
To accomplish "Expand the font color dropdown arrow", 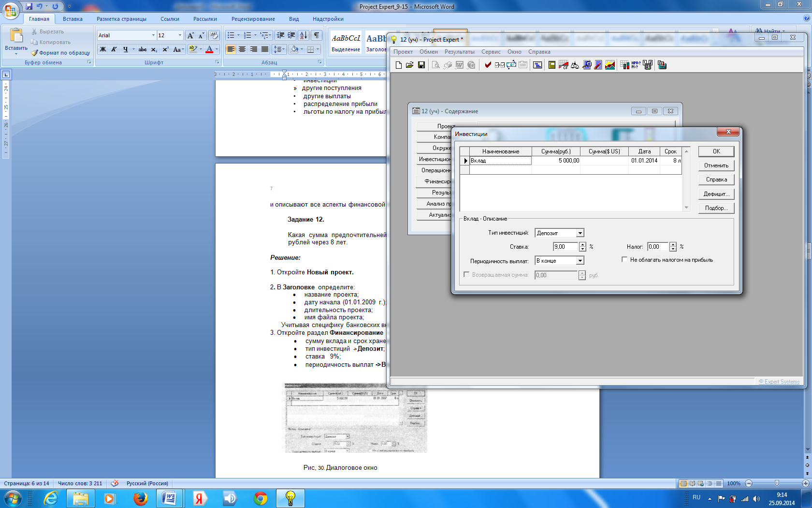I will [x=217, y=49].
